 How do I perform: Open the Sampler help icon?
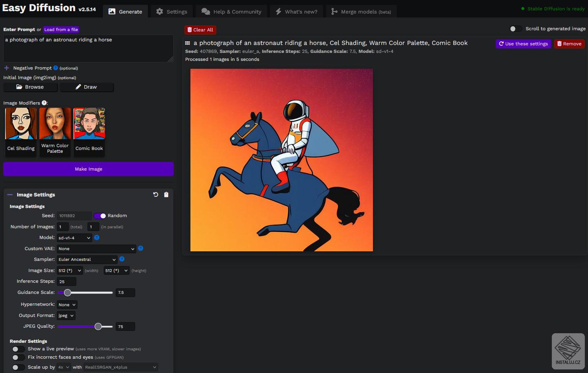click(x=122, y=259)
